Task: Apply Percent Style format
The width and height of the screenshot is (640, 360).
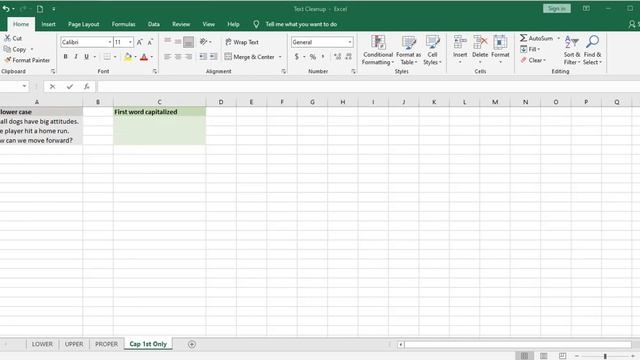Action: (313, 57)
